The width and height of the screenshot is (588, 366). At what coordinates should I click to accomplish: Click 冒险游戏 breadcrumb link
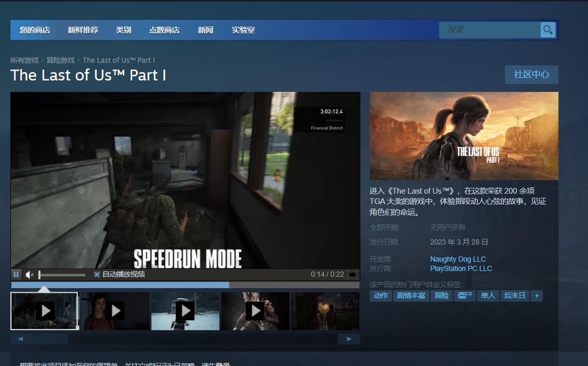(60, 60)
